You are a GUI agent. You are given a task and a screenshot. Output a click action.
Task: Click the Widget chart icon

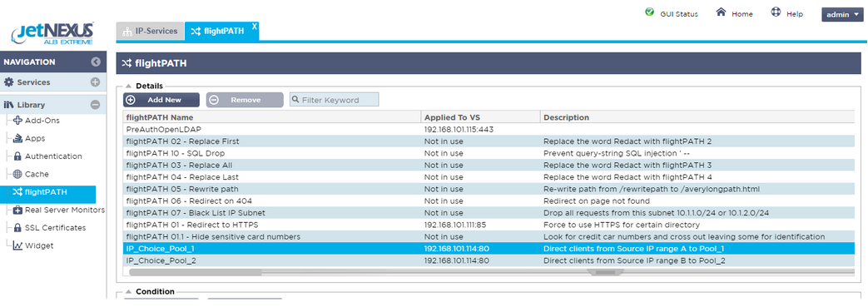click(x=17, y=245)
